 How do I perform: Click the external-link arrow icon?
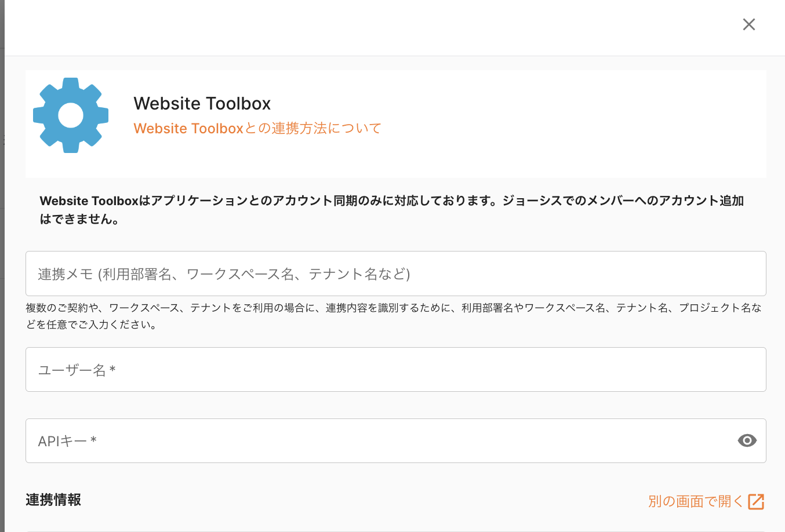(x=756, y=501)
